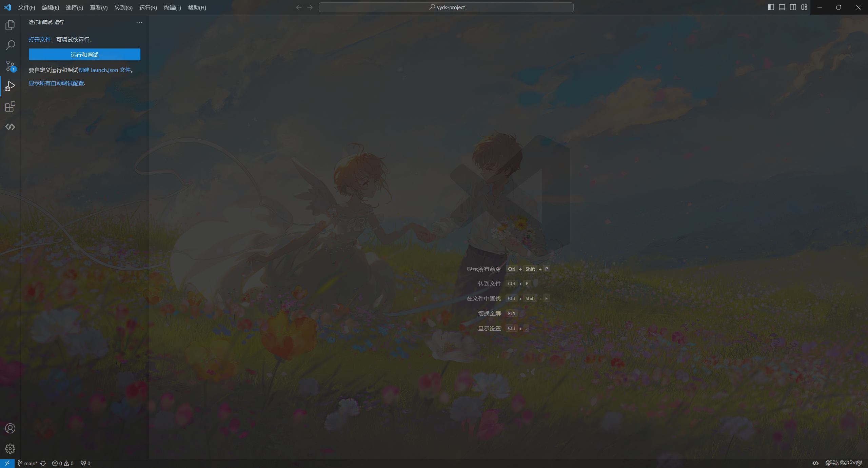Click the 运行和调试: 运行 panel title
The height and width of the screenshot is (468, 868).
tap(46, 22)
